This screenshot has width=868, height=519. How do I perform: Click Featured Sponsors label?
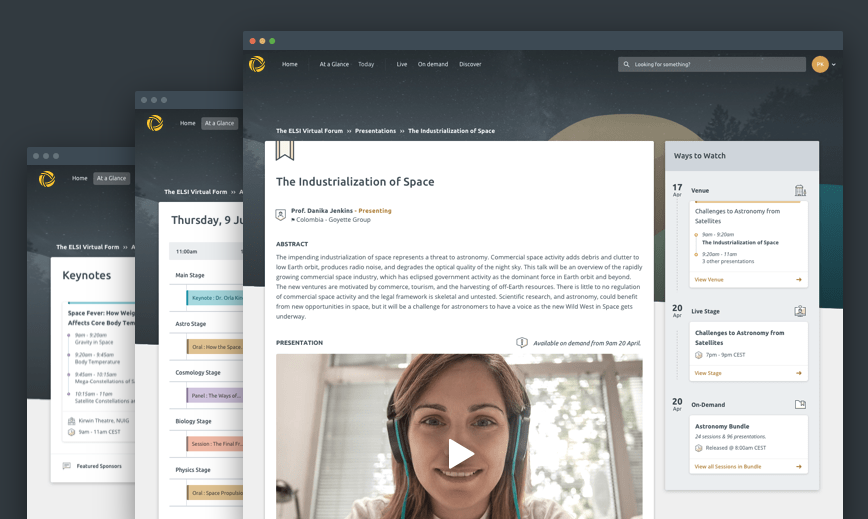click(99, 466)
